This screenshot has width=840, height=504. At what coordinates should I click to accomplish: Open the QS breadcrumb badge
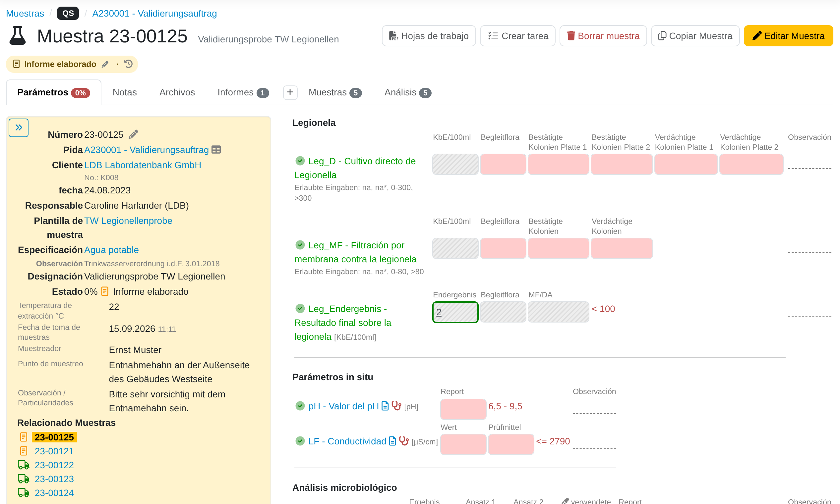68,13
